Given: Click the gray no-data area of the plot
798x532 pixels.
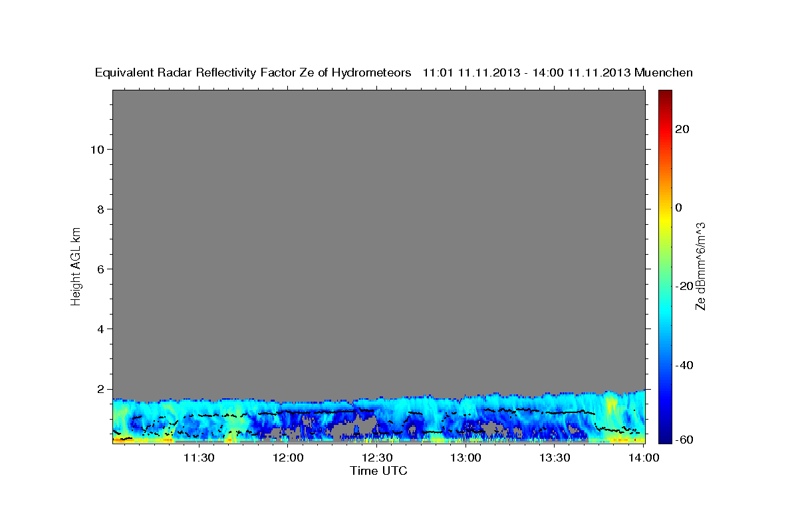Looking at the screenshot, I should (378, 239).
